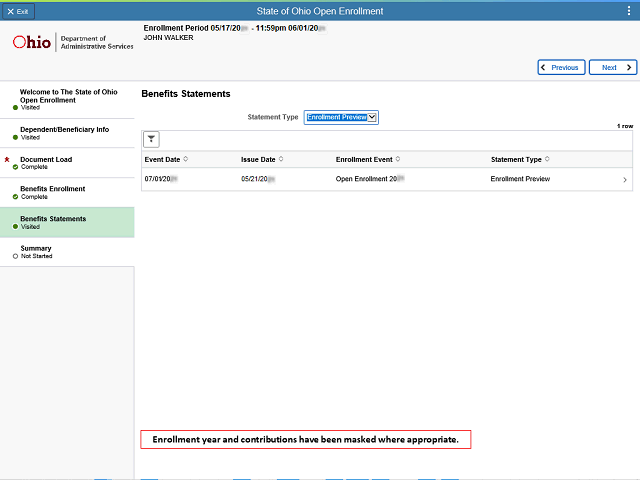Open Benefits Enrollment step

coord(67,193)
